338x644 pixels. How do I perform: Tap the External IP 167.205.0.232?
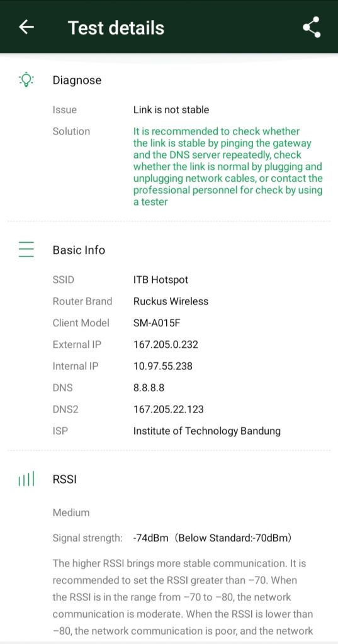click(x=166, y=344)
